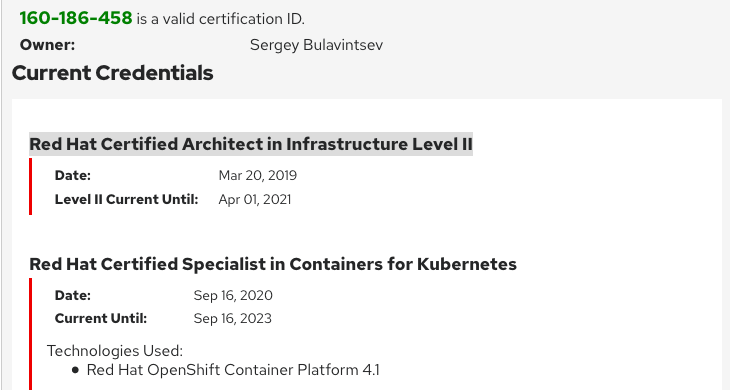The width and height of the screenshot is (730, 390).
Task: Click the Date label under Kubernetes credential
Action: (x=73, y=296)
